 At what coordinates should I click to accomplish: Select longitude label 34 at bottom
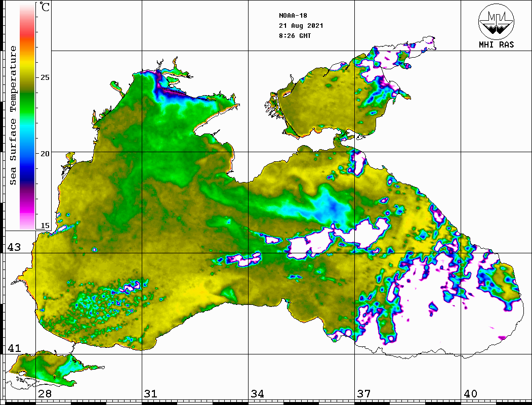[x=257, y=394]
